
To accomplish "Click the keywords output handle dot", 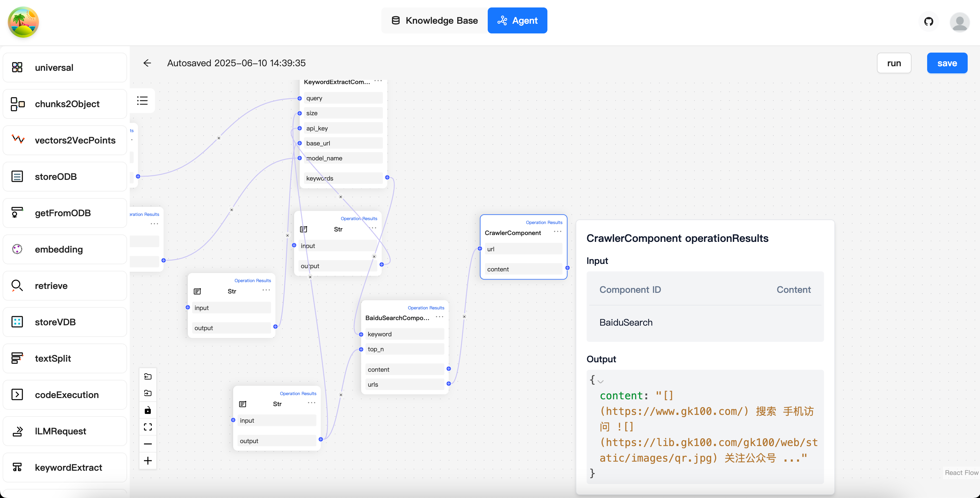I will pos(387,178).
